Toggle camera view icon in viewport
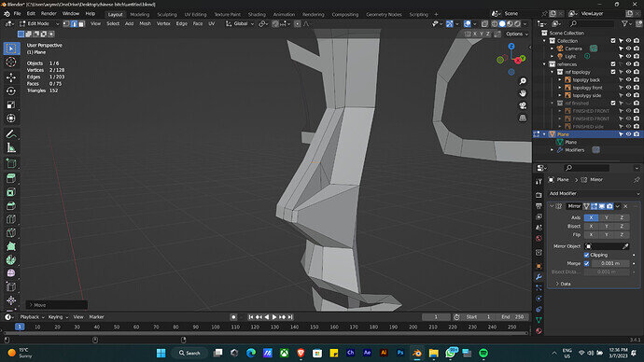Image resolution: width=644 pixels, height=362 pixels. (x=523, y=105)
